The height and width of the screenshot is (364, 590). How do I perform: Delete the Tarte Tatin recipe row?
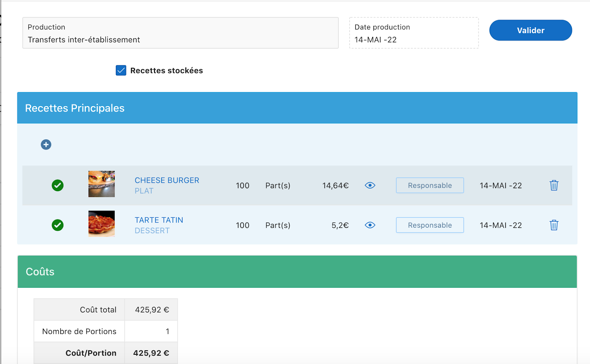tap(554, 225)
